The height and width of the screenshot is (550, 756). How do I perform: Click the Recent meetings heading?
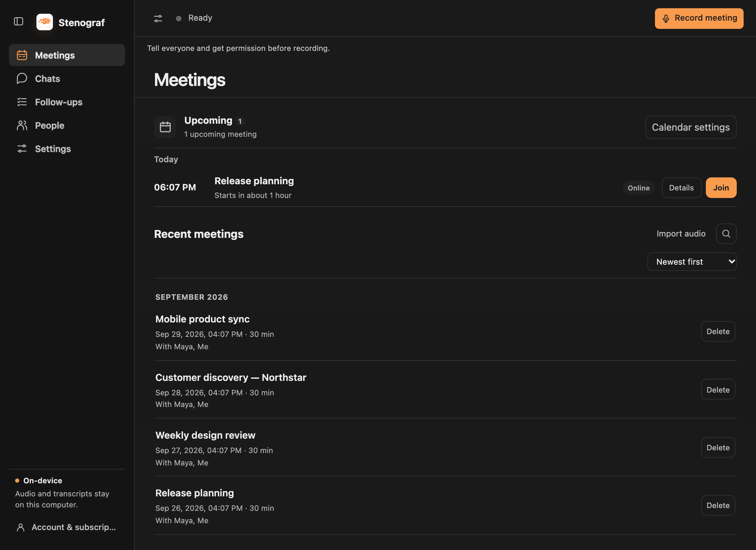(199, 234)
